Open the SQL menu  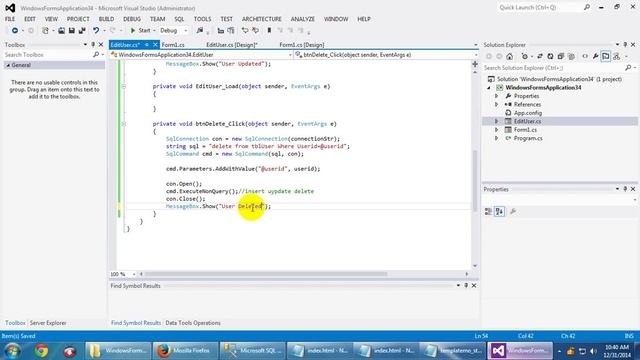(179, 19)
